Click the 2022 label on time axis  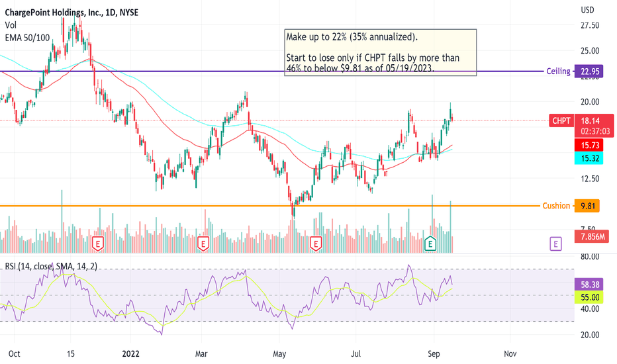click(x=130, y=354)
